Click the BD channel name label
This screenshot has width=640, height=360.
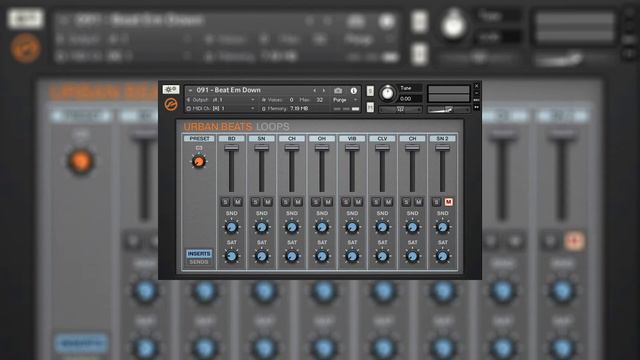(x=231, y=138)
